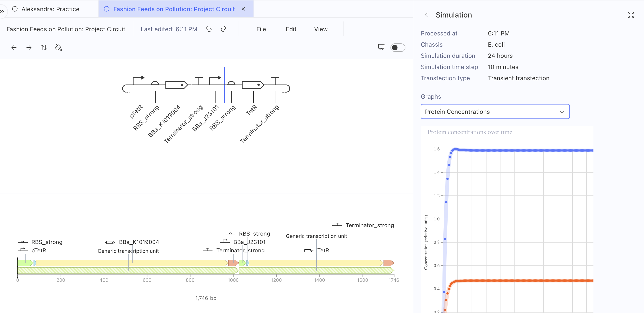Click the 24 hours simulation duration value
This screenshot has width=644, height=313.
(500, 56)
